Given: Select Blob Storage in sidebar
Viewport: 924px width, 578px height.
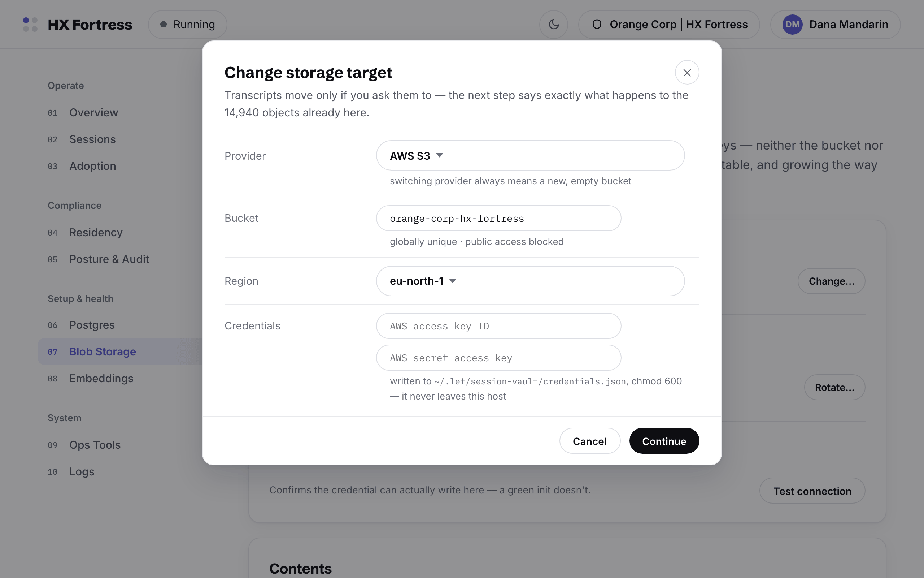Looking at the screenshot, I should click(x=120, y=352).
